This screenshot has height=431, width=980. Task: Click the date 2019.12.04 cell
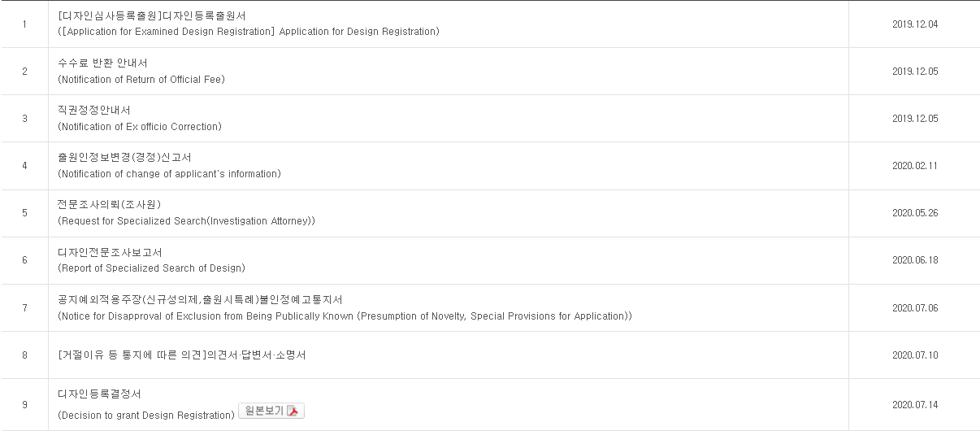915,24
